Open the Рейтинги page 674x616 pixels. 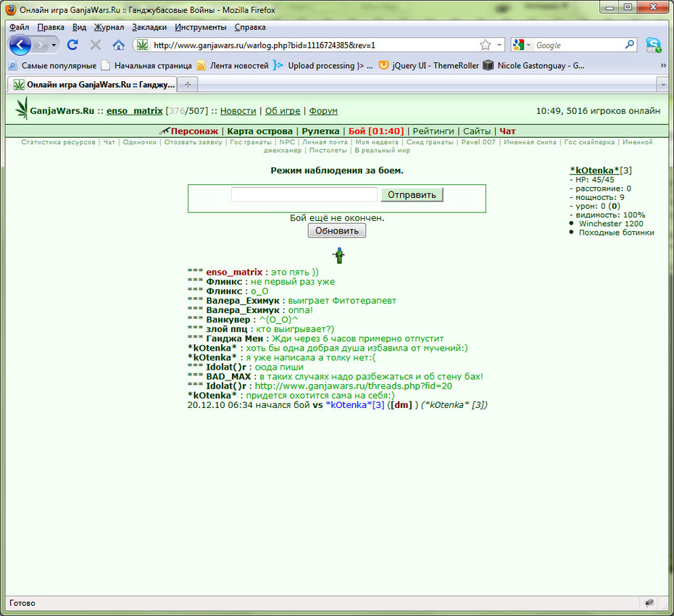433,131
